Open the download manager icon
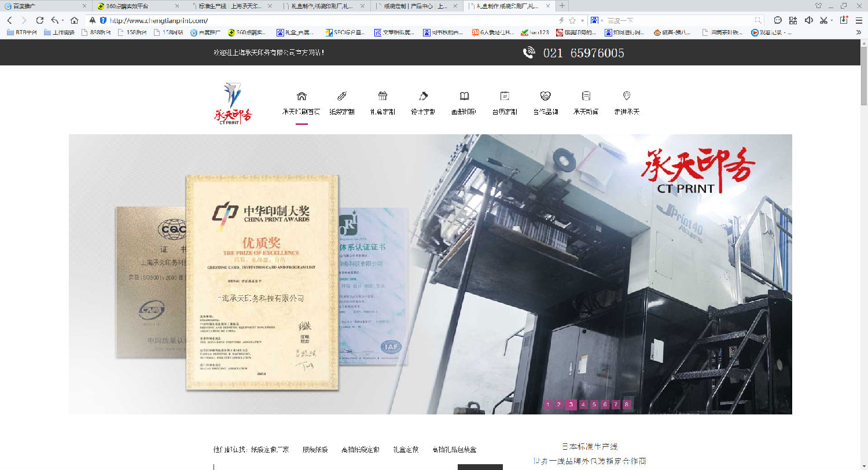Viewport: 868px width, 470px height. click(844, 20)
